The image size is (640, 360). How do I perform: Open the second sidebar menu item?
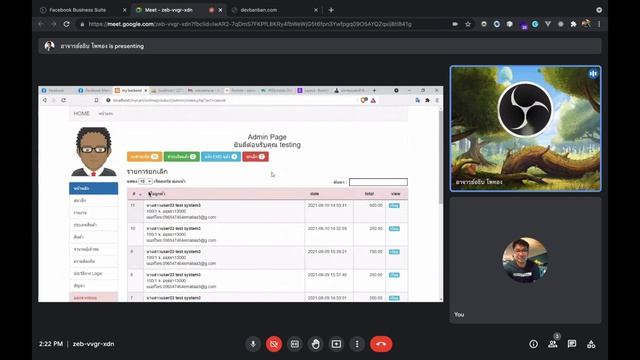(x=93, y=200)
